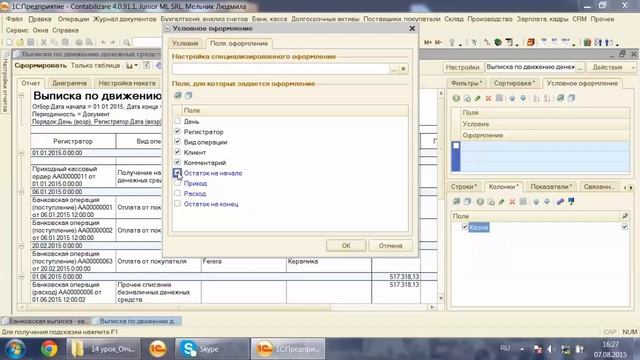The width and height of the screenshot is (640, 360).
Task: Click the Open folder toolbar icon
Action: tap(20, 42)
